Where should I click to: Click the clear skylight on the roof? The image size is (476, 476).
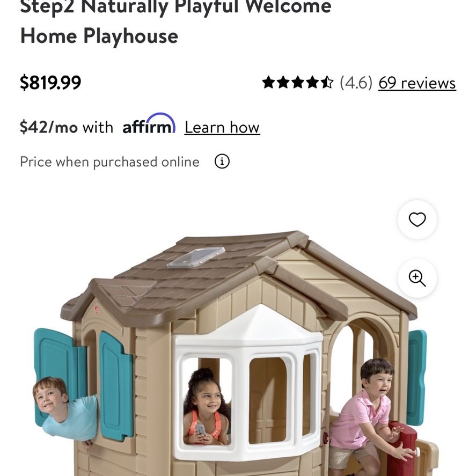point(196,258)
